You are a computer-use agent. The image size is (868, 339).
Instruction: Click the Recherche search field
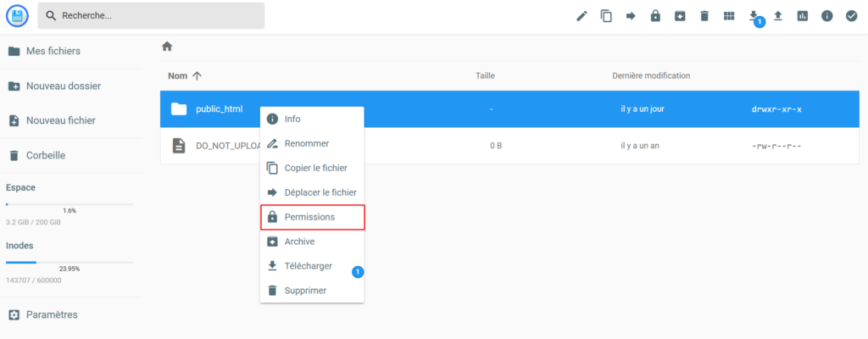153,15
